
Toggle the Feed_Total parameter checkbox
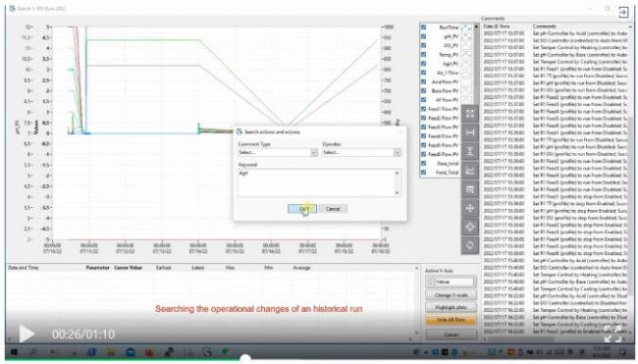point(424,173)
